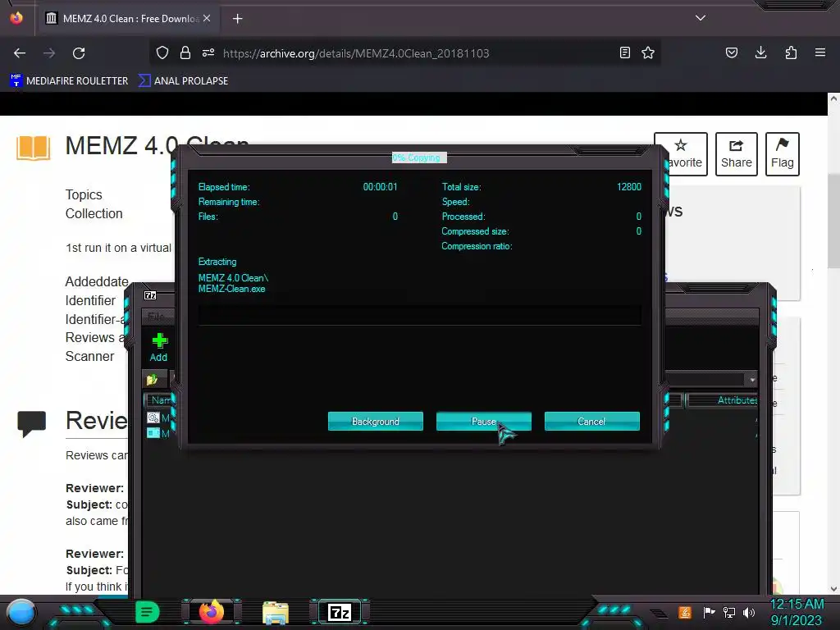
Task: Open Pocket save icon
Action: tap(731, 52)
